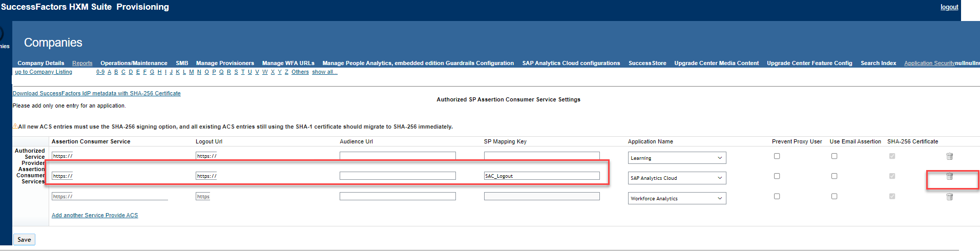
Task: Click the Save button
Action: (24, 239)
